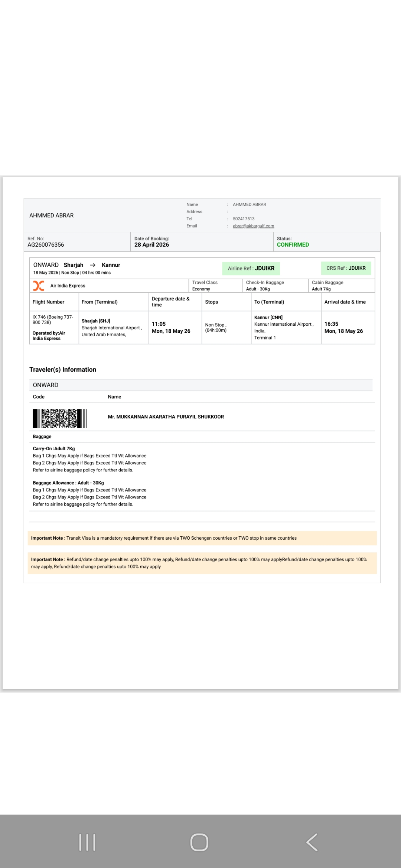The width and height of the screenshot is (401, 868).
Task: Click the Airline Ref JDUIKR badge
Action: pyautogui.click(x=251, y=268)
